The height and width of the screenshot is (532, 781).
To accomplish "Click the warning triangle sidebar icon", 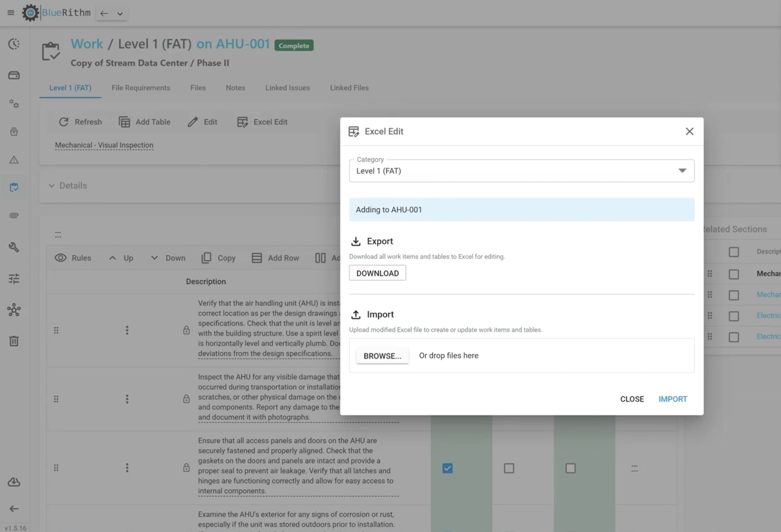I will 14,160.
